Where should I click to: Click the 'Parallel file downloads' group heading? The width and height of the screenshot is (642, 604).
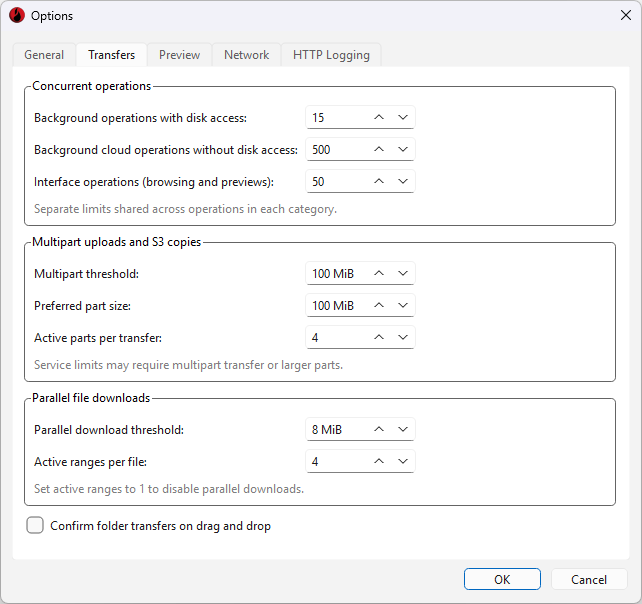click(x=91, y=398)
